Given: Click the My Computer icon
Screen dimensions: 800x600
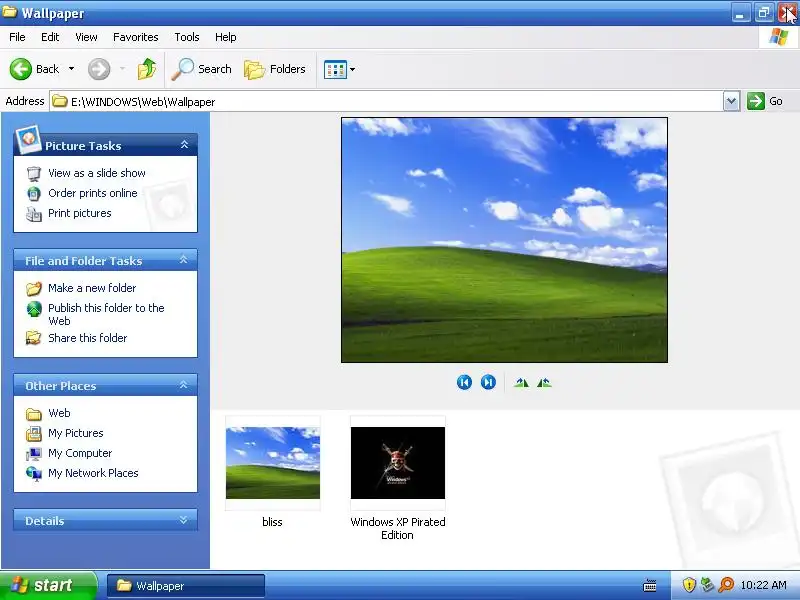Looking at the screenshot, I should pyautogui.click(x=34, y=453).
